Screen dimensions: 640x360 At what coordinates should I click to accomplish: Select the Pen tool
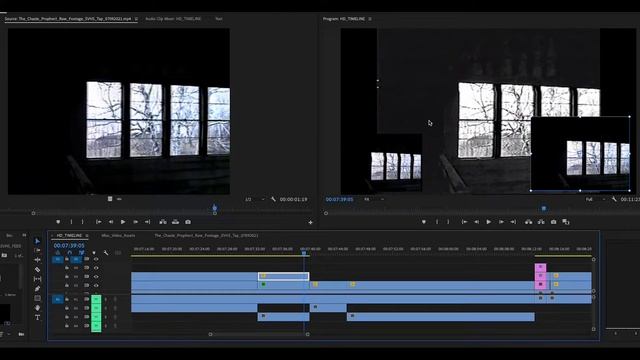37,289
